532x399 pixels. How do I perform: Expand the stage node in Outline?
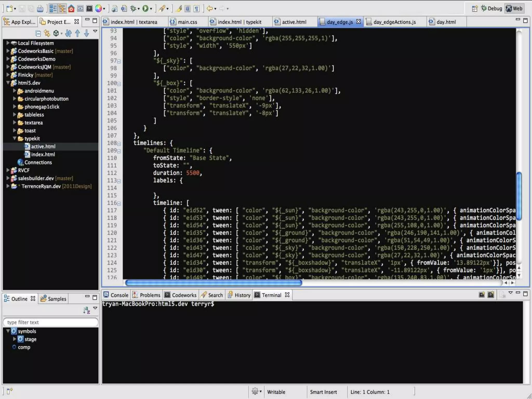point(15,339)
